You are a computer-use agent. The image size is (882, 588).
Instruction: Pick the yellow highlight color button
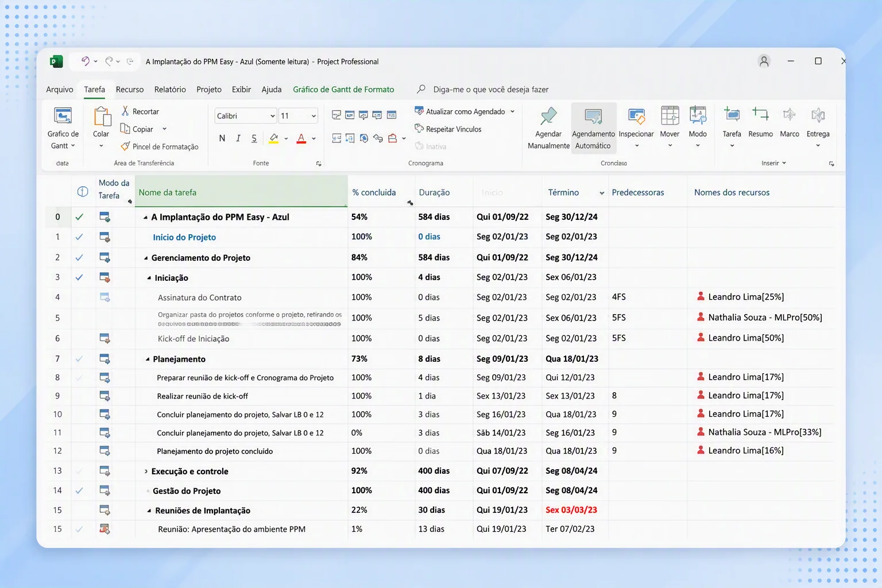click(274, 138)
